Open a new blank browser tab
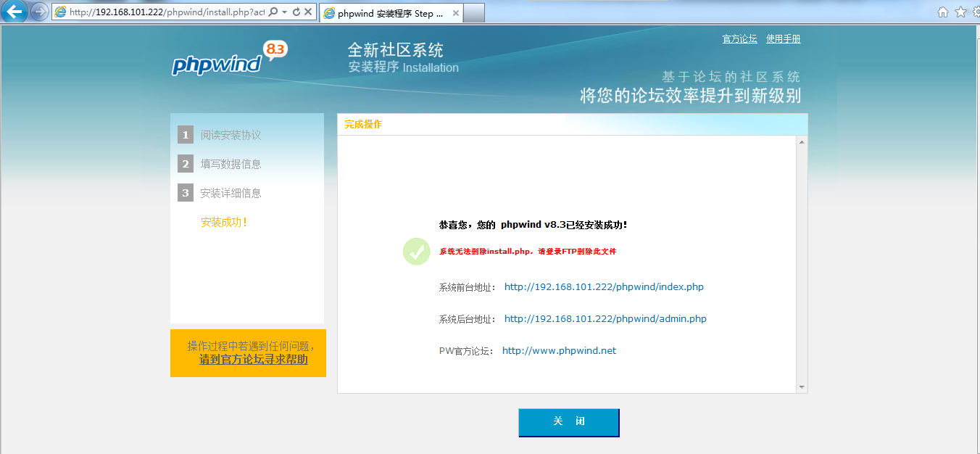This screenshot has height=454, width=980. pos(474,13)
